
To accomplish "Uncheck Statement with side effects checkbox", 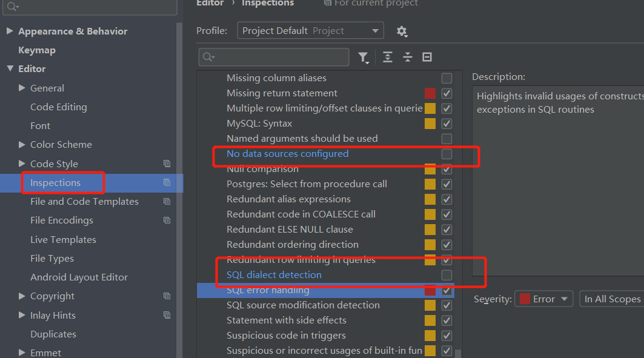I will 446,320.
